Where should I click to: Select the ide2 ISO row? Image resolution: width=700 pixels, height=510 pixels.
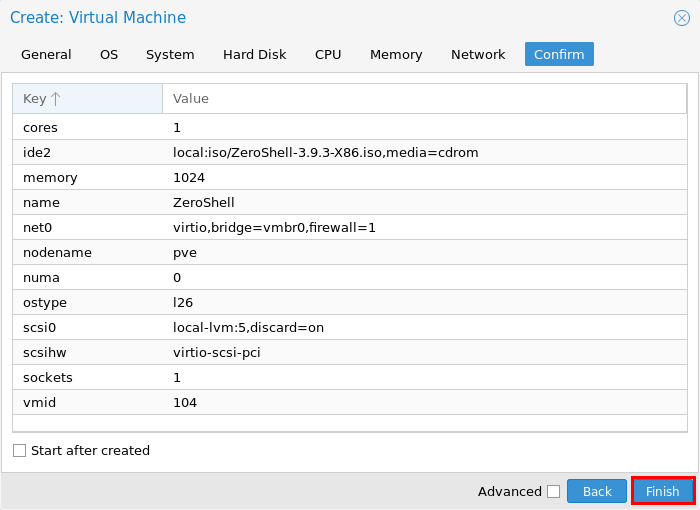[x=350, y=152]
